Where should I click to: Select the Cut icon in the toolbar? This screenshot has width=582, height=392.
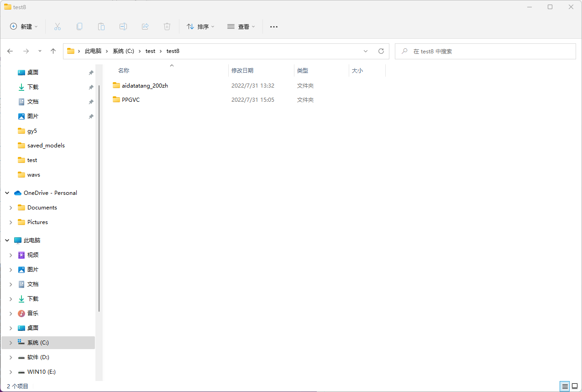coord(58,26)
